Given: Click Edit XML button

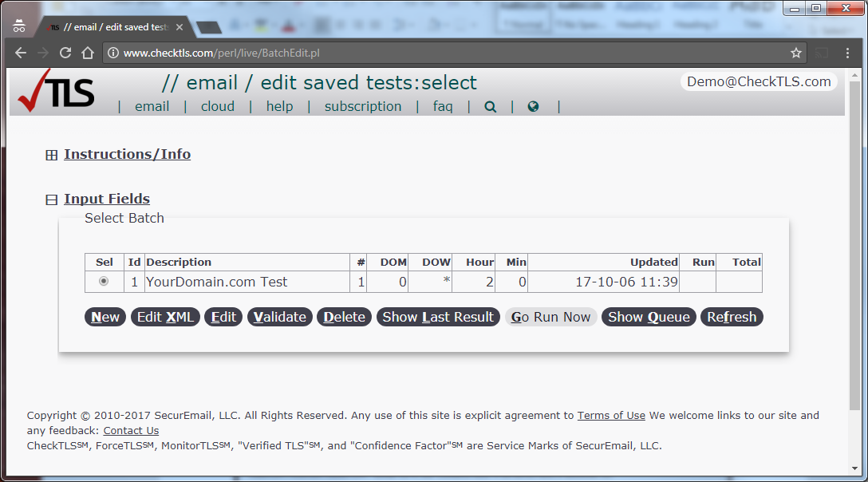Looking at the screenshot, I should click(165, 317).
